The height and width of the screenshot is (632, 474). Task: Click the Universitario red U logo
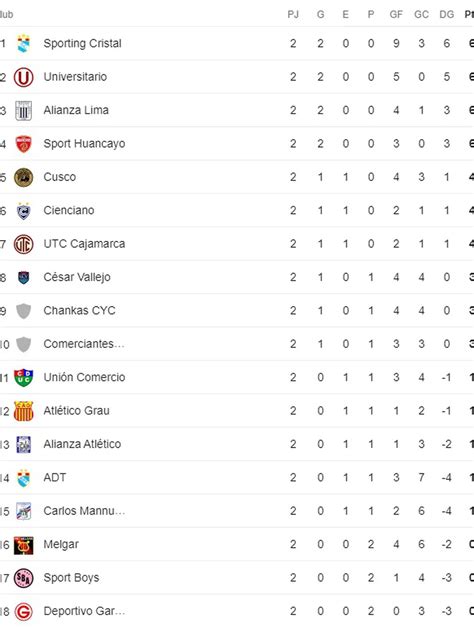coord(23,77)
